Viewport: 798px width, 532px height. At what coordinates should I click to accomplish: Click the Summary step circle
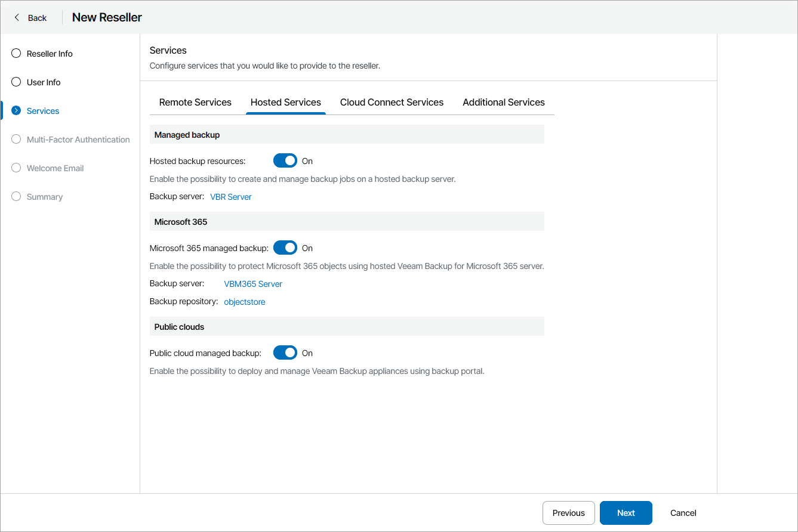pos(16,196)
